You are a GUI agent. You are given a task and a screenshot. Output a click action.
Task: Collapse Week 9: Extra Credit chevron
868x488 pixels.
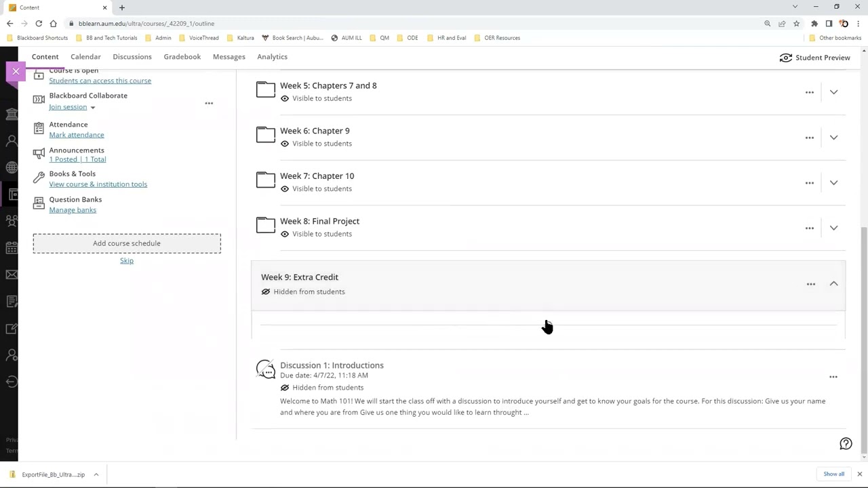tap(833, 284)
